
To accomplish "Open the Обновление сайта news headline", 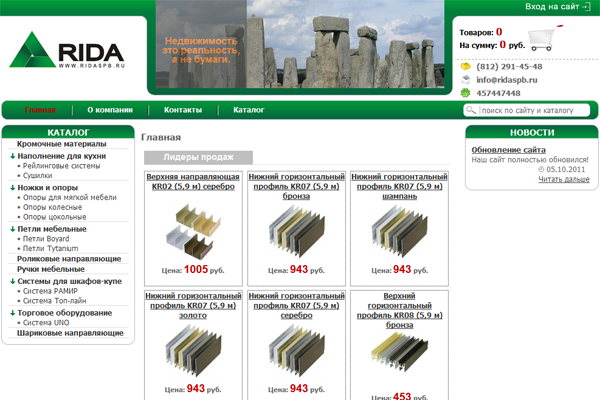I will click(508, 149).
